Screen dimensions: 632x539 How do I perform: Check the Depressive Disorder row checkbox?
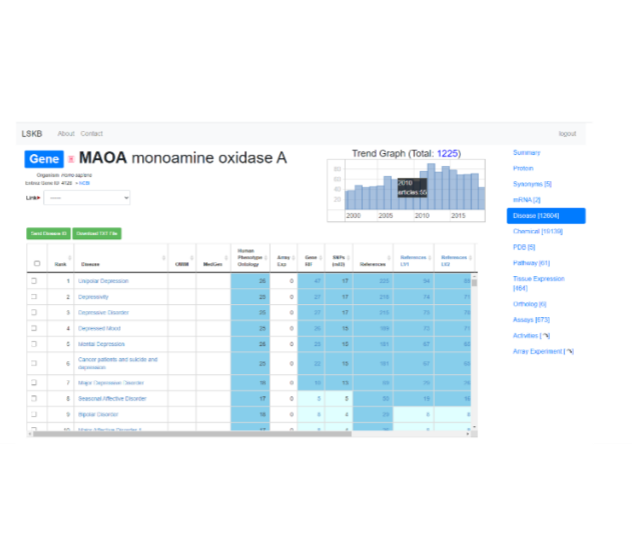pos(34,312)
